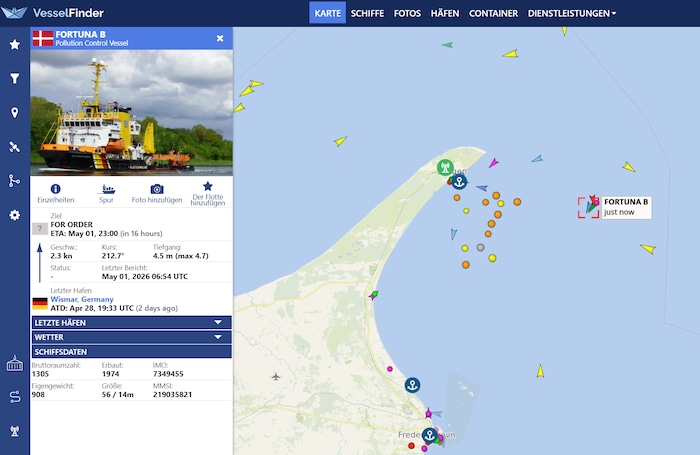Click the German flag beside Wismar
The height and width of the screenshot is (455, 700).
point(40,304)
